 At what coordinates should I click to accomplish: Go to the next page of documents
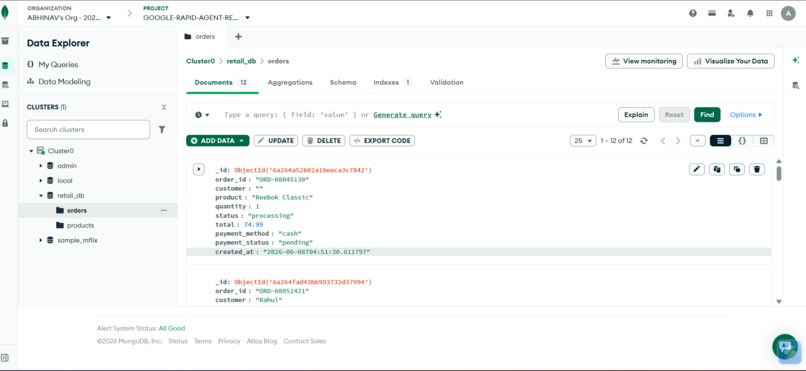coord(678,141)
